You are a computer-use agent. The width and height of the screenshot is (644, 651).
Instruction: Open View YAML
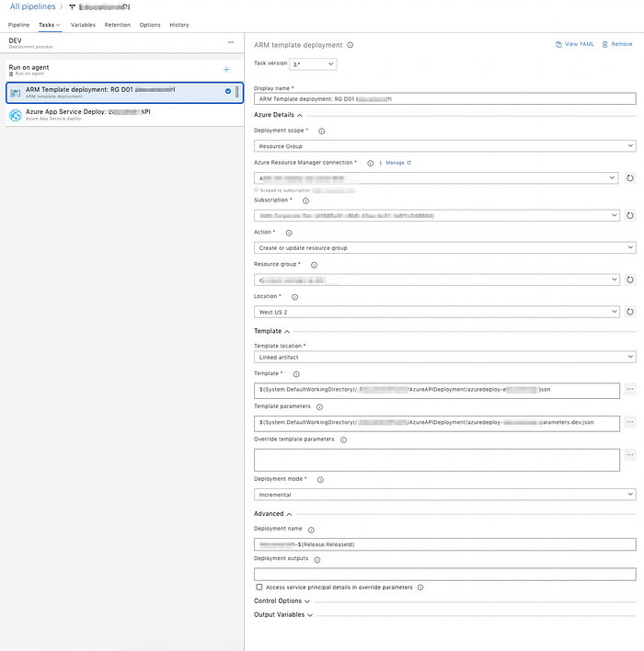(575, 44)
